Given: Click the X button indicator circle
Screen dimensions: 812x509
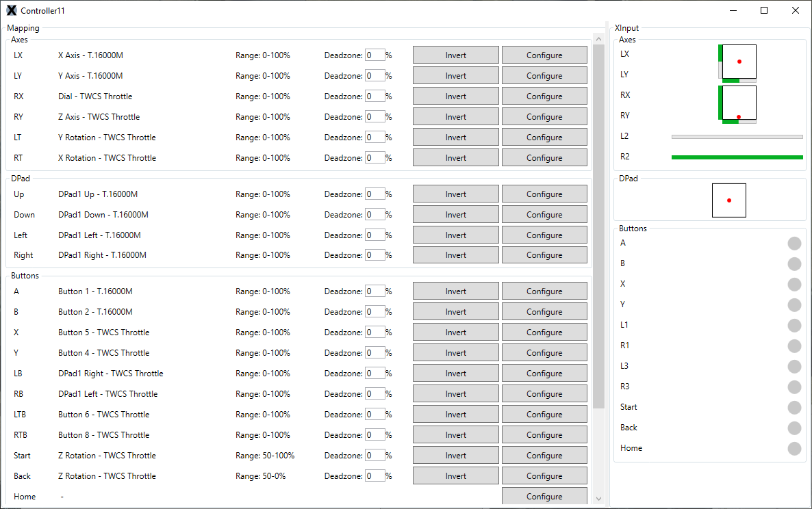Looking at the screenshot, I should 794,284.
